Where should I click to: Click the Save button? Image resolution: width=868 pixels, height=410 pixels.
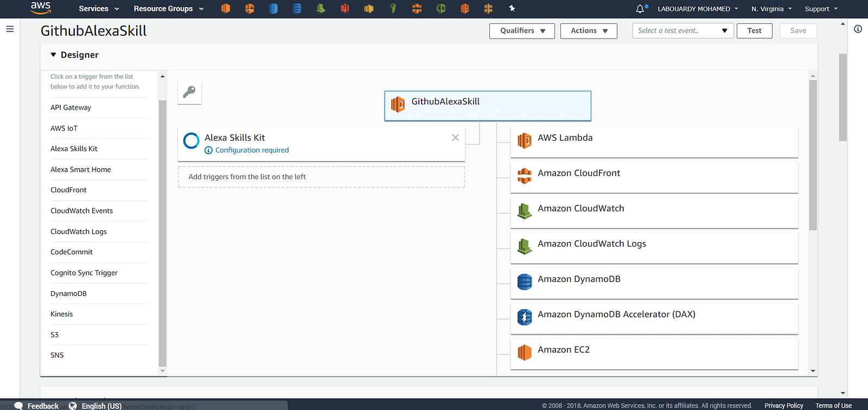pyautogui.click(x=798, y=31)
